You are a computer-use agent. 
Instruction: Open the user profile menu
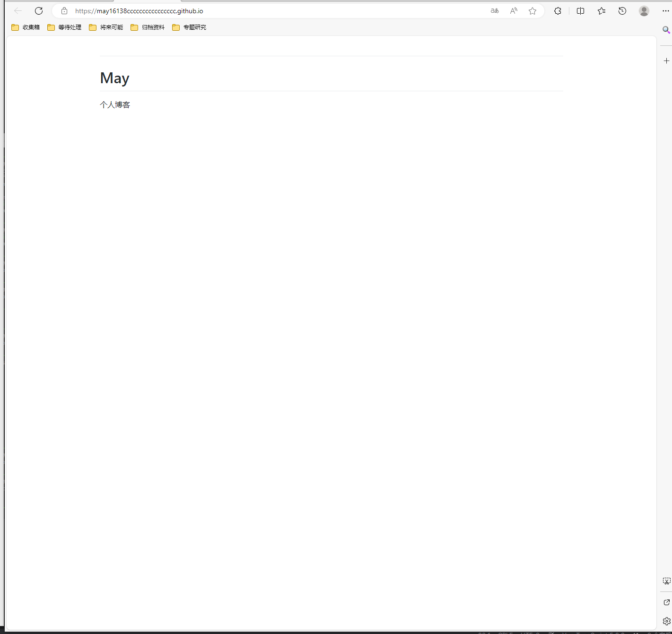[644, 11]
